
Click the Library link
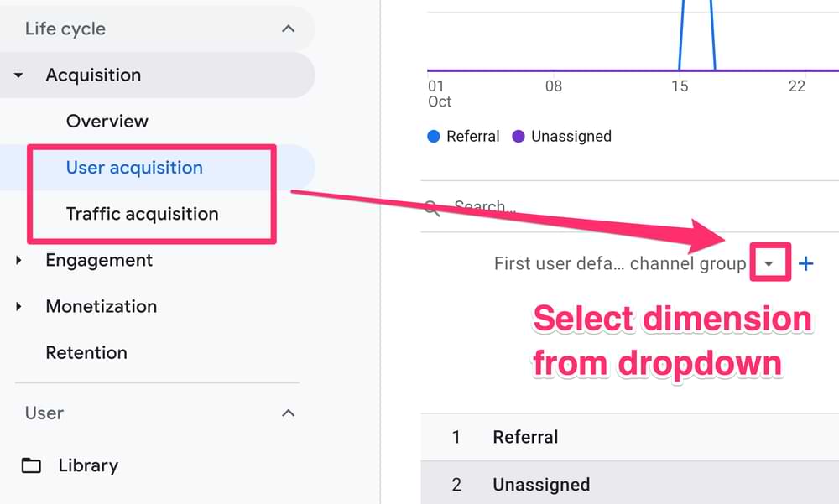pyautogui.click(x=88, y=465)
